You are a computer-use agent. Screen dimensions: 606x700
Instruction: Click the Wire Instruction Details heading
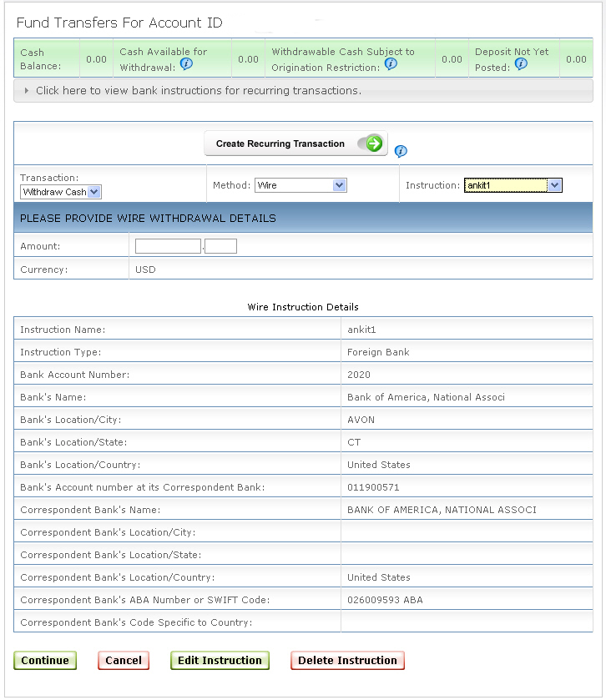[303, 307]
